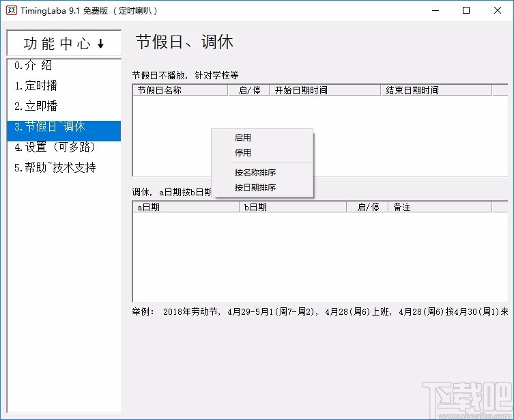Viewport: 514px width, 420px height.
Task: Click the b日期 column header
Action: coord(293,207)
